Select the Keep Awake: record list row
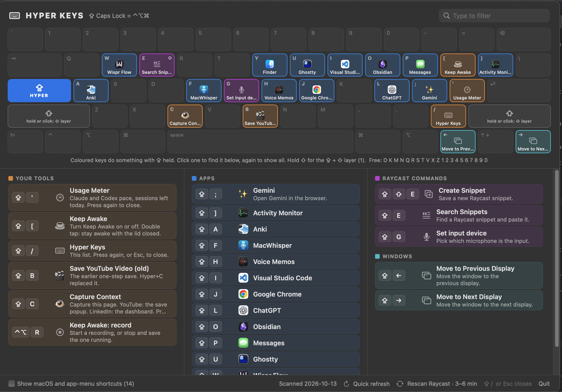The height and width of the screenshot is (392, 562). (92, 332)
